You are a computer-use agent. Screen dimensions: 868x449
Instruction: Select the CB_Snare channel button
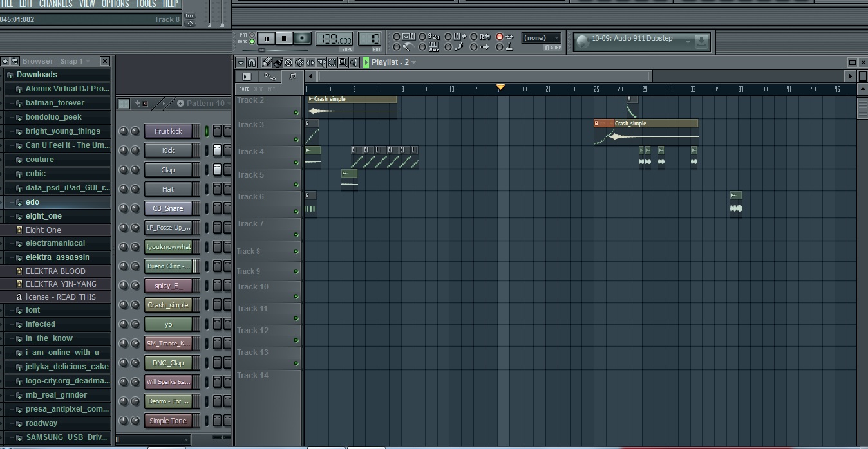coord(168,208)
